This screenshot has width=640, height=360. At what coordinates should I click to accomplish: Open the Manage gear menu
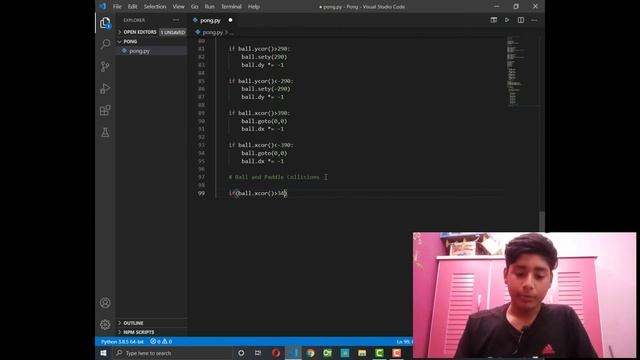[105, 324]
